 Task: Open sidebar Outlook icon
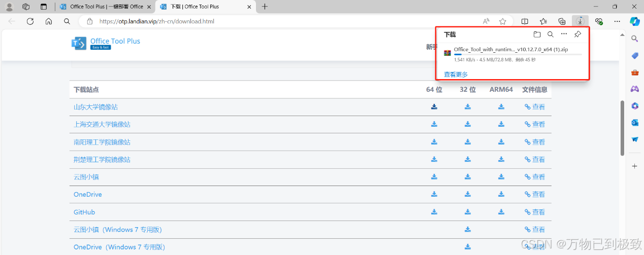tap(635, 122)
